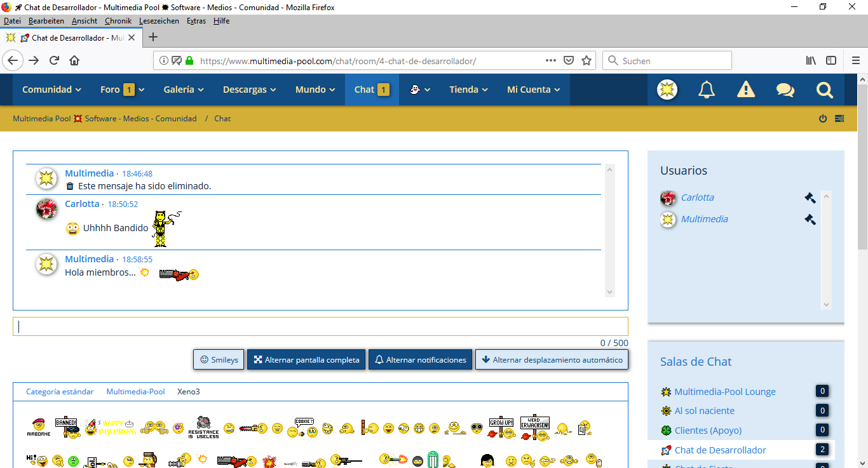The image size is (868, 468).
Task: Click the gavel icon next to Multimedia
Action: click(x=810, y=219)
